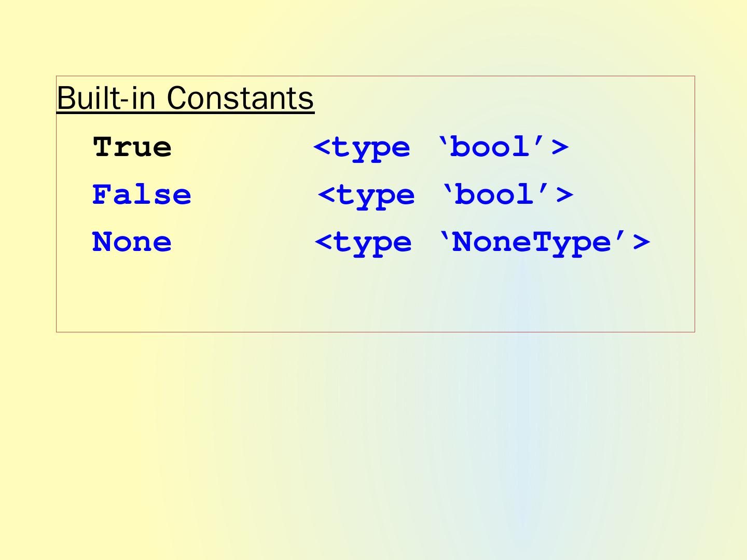Select the blue "False" constant text
The width and height of the screenshot is (747, 560).
click(142, 195)
